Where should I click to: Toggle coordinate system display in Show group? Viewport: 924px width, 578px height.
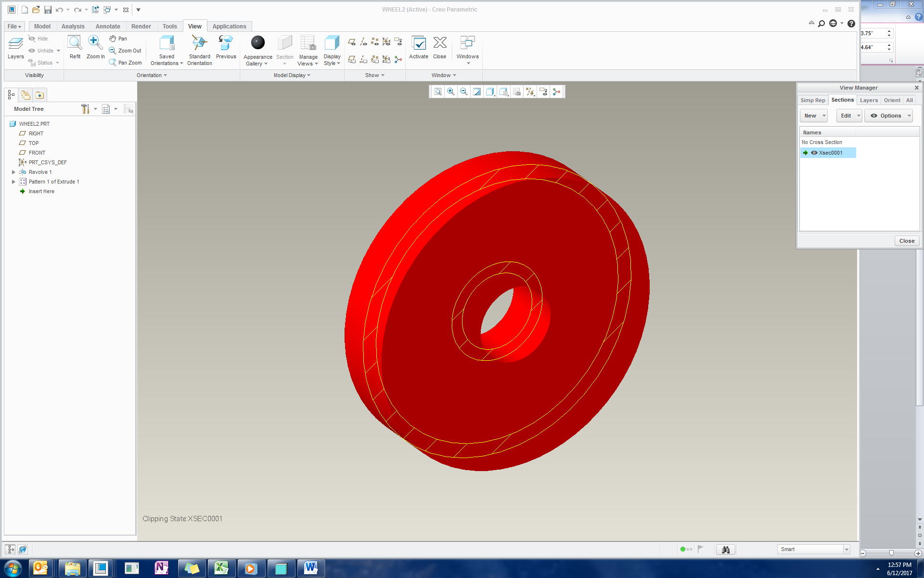point(386,42)
